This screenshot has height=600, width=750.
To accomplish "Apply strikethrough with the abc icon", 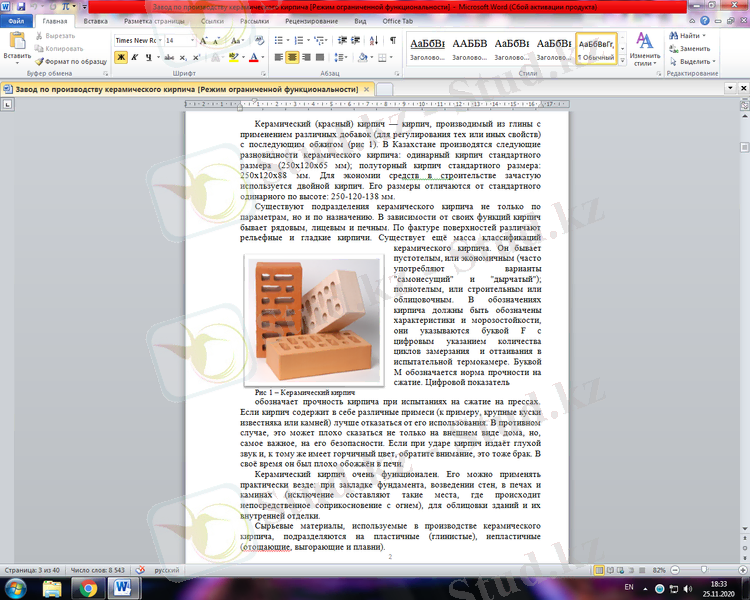I will (x=169, y=57).
